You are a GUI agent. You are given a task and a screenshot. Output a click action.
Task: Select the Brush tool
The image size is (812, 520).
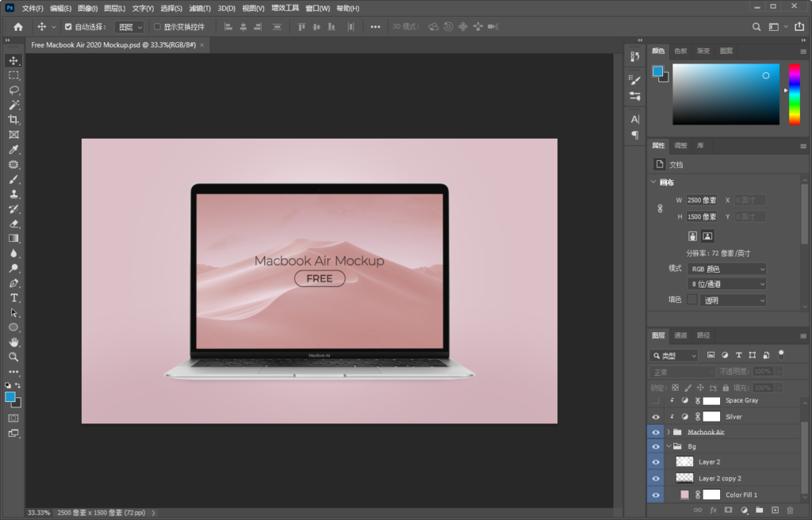pos(13,179)
